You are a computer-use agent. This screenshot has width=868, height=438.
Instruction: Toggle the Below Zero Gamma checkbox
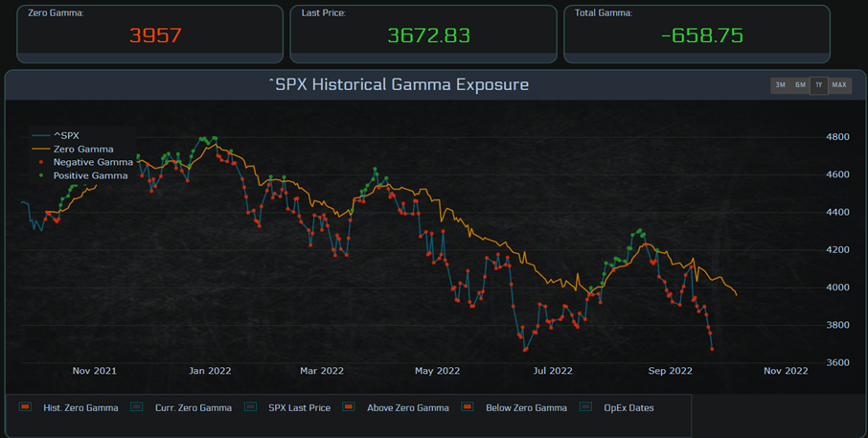click(x=468, y=407)
